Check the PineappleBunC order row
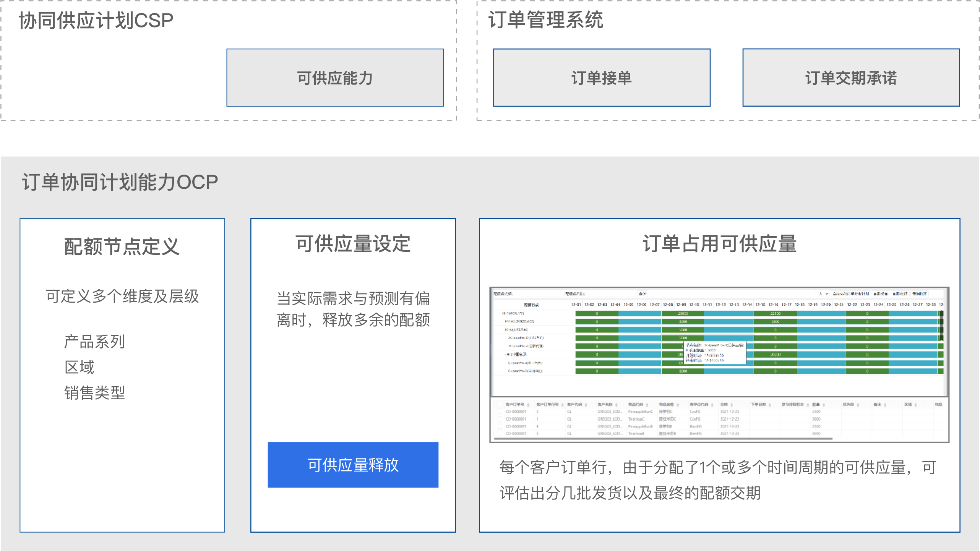Screen dimensions: 980x551 coord(499,412)
